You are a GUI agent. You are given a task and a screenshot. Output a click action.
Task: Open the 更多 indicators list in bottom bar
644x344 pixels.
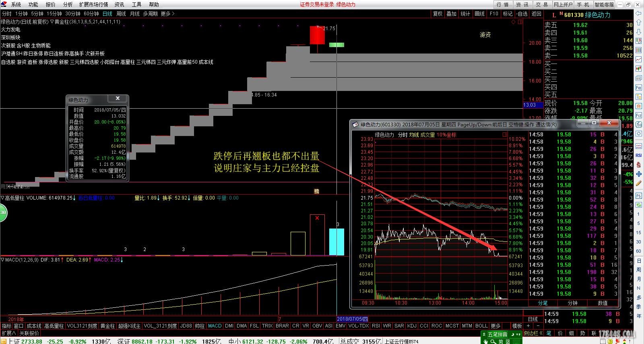click(x=495, y=326)
